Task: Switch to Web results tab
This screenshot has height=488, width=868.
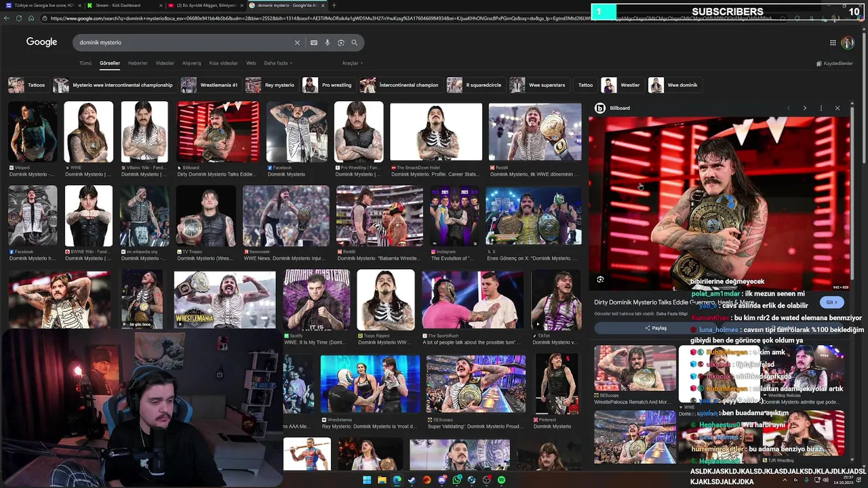Action: (251, 63)
